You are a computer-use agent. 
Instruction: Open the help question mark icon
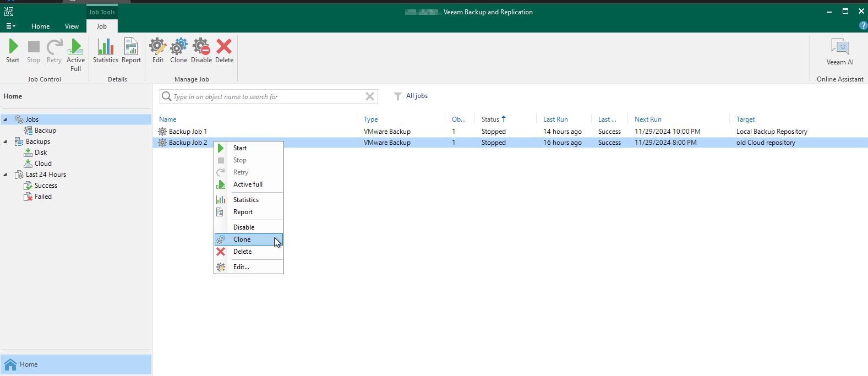pos(862,25)
